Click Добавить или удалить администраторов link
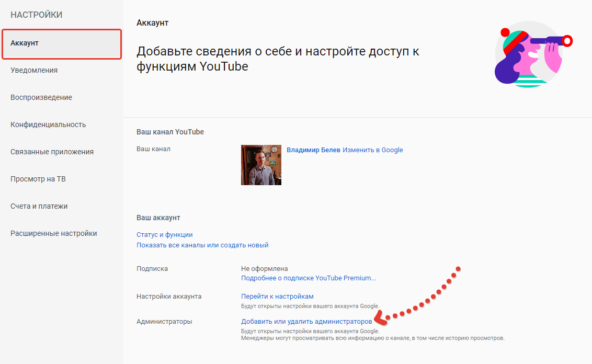 pos(306,321)
